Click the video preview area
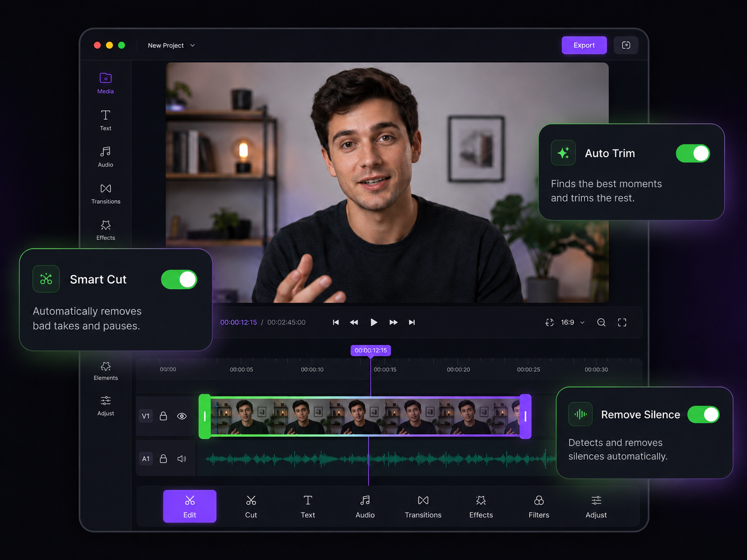The image size is (747, 560). pos(387,183)
